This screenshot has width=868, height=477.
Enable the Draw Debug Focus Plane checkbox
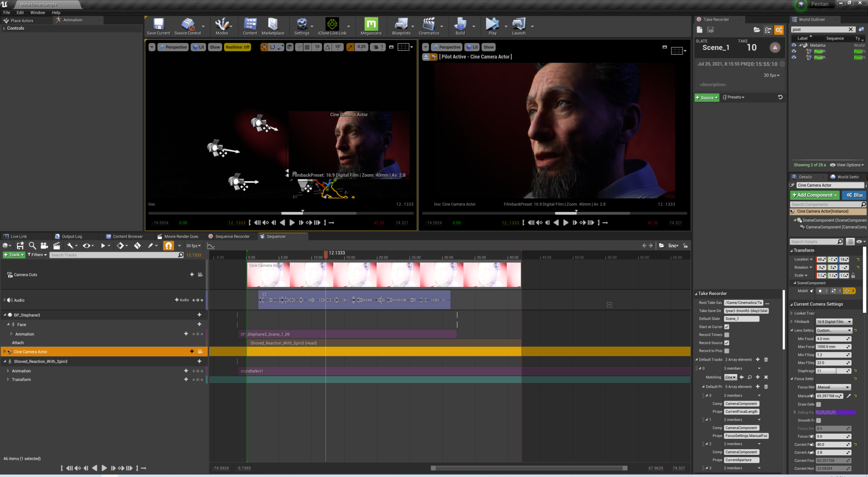(818, 404)
